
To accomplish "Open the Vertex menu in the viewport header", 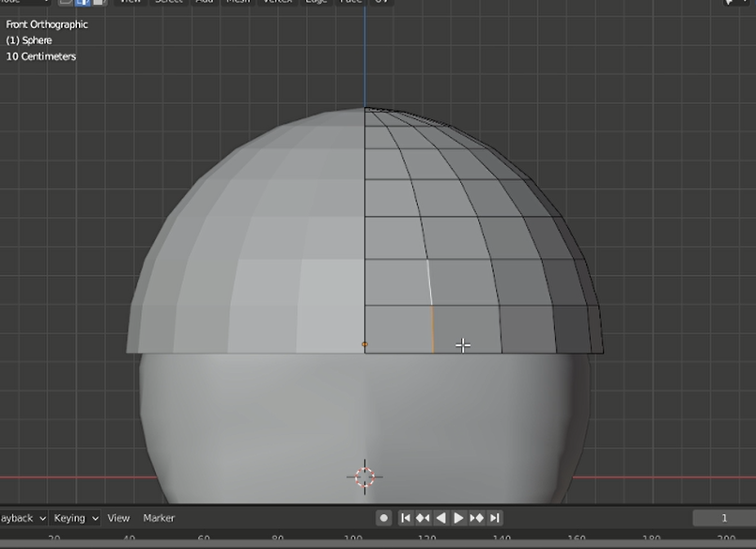I will (278, 2).
